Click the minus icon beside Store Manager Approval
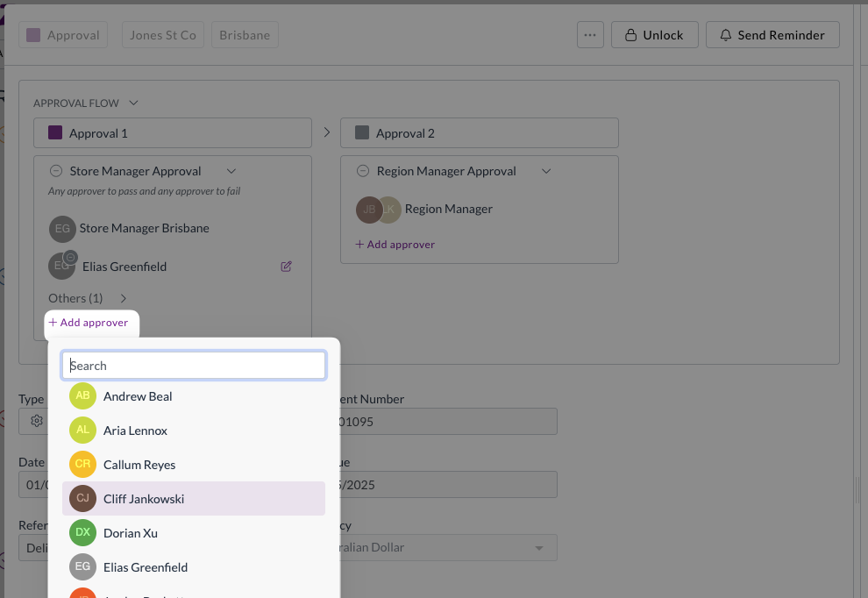Viewport: 868px width, 598px height. (x=56, y=172)
